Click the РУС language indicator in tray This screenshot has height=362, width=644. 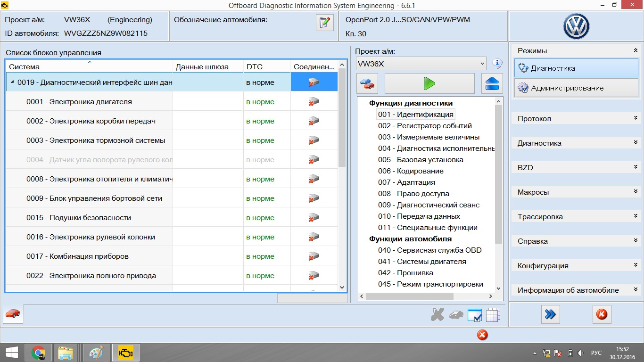click(x=596, y=353)
